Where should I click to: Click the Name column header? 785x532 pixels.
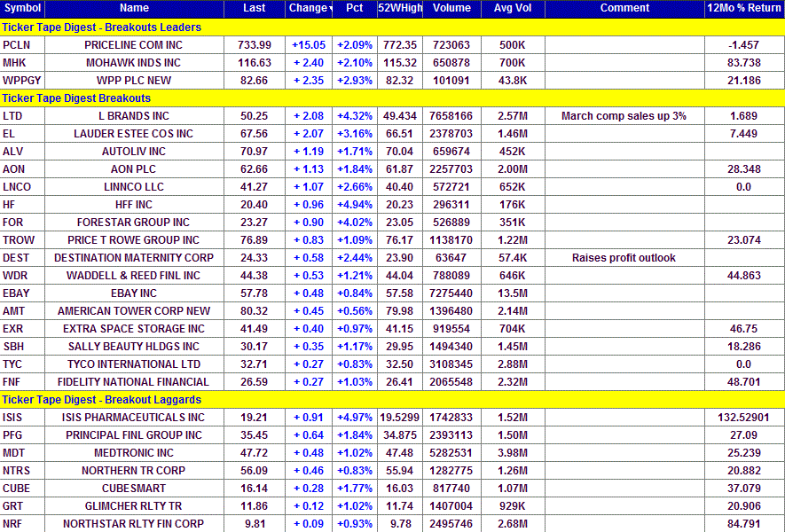tap(134, 8)
